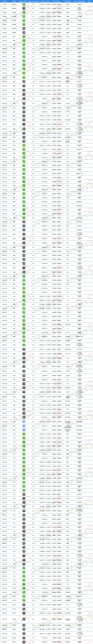This screenshot has width=93, height=644.
Task: Click petrol icon in S60 258kW / 351KM row
Action: (x=24, y=77)
